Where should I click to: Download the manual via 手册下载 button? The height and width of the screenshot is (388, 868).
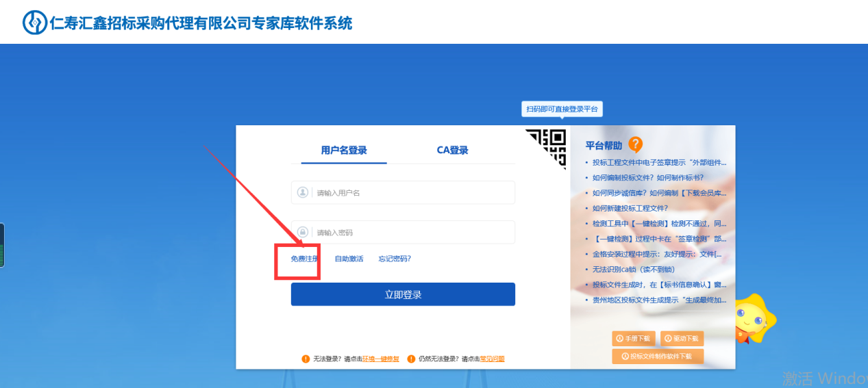point(634,338)
